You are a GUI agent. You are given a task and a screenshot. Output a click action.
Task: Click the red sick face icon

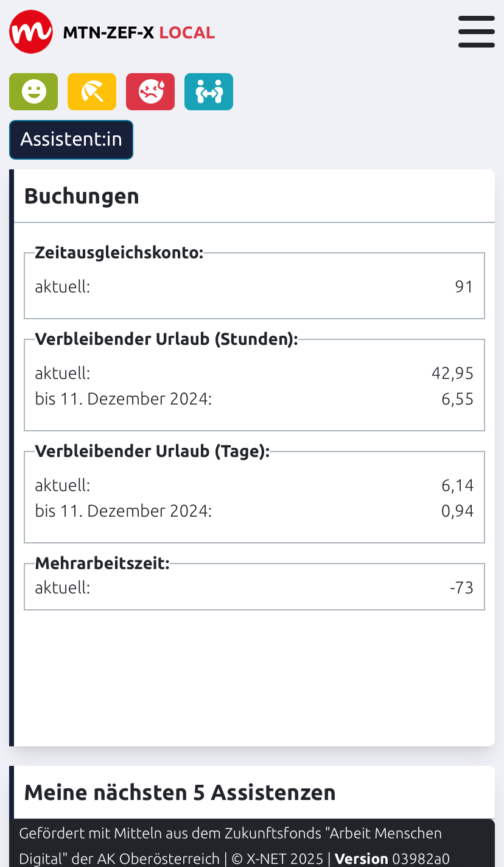coord(150,92)
